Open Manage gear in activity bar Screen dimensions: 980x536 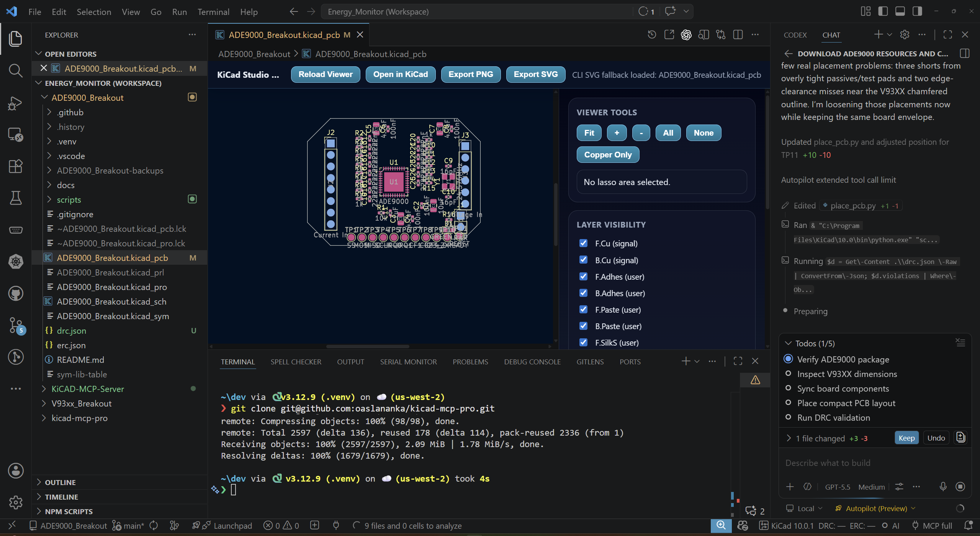tap(15, 502)
